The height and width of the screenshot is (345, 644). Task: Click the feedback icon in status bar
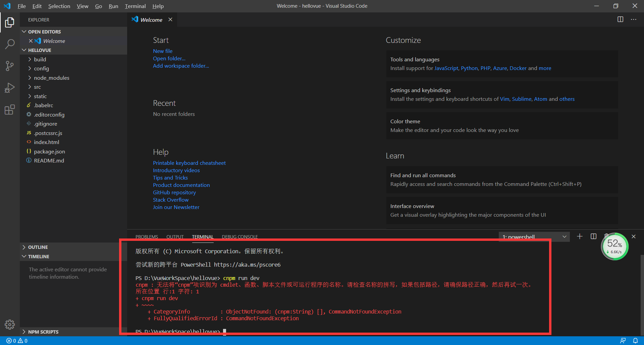pyautogui.click(x=623, y=341)
